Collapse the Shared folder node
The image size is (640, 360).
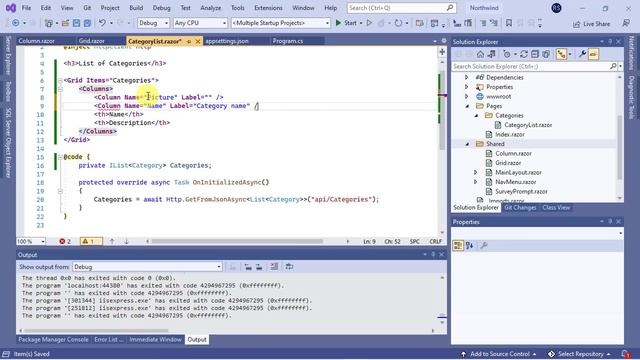pyautogui.click(x=467, y=144)
